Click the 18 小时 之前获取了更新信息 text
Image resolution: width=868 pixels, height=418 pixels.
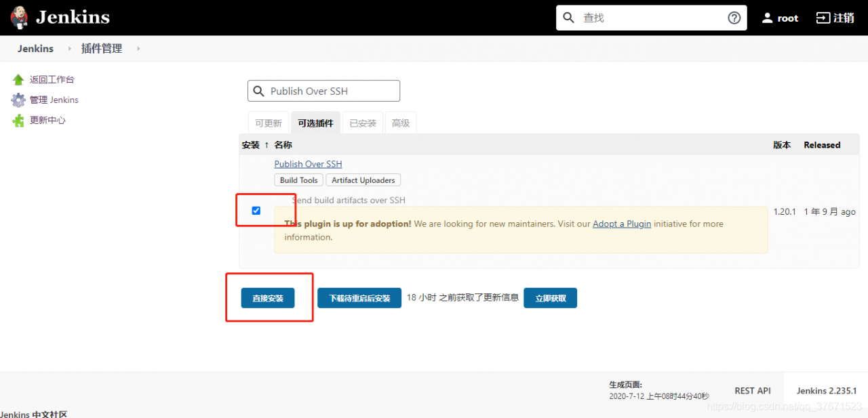(x=462, y=297)
